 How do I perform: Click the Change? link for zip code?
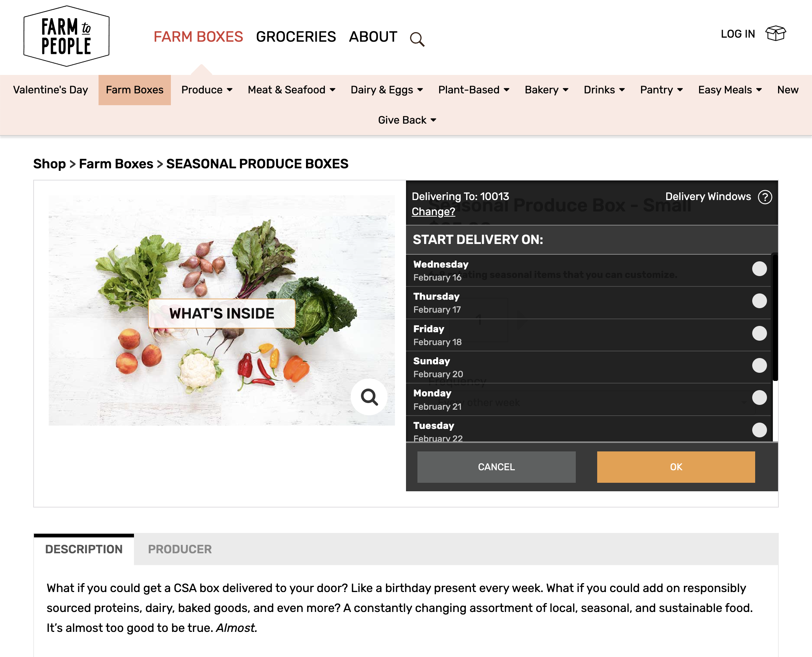click(433, 211)
